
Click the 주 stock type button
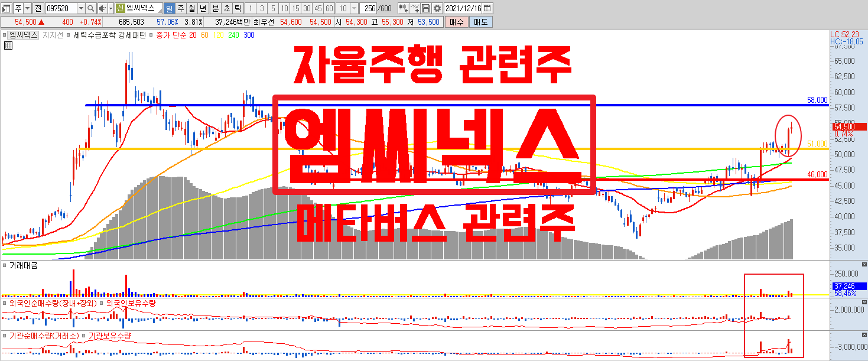(x=18, y=8)
